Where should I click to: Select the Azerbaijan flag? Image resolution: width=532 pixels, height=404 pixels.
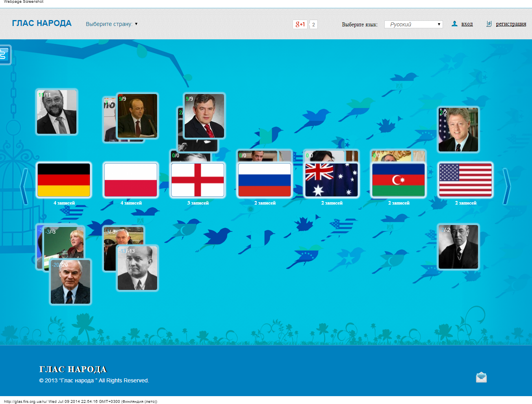click(399, 180)
